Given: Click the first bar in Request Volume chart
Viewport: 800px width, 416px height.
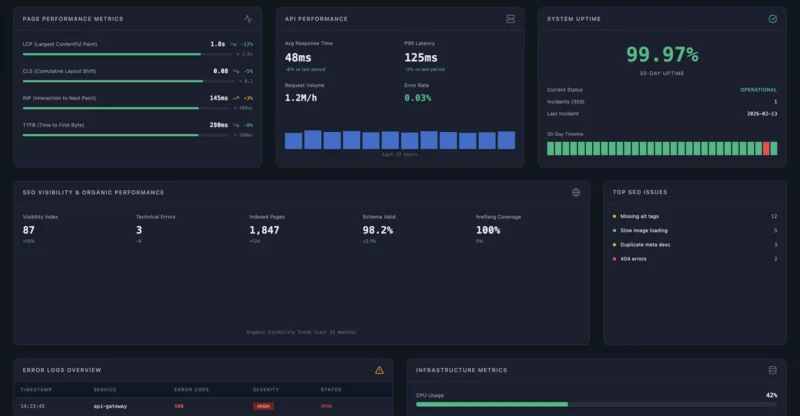Looking at the screenshot, I should click(293, 141).
